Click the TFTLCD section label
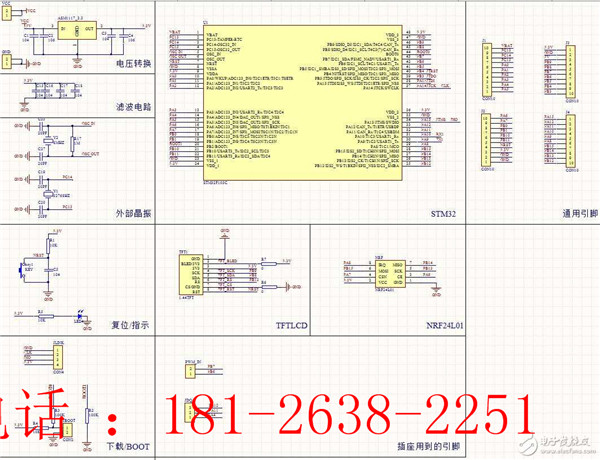The width and height of the screenshot is (600, 460). tap(292, 326)
